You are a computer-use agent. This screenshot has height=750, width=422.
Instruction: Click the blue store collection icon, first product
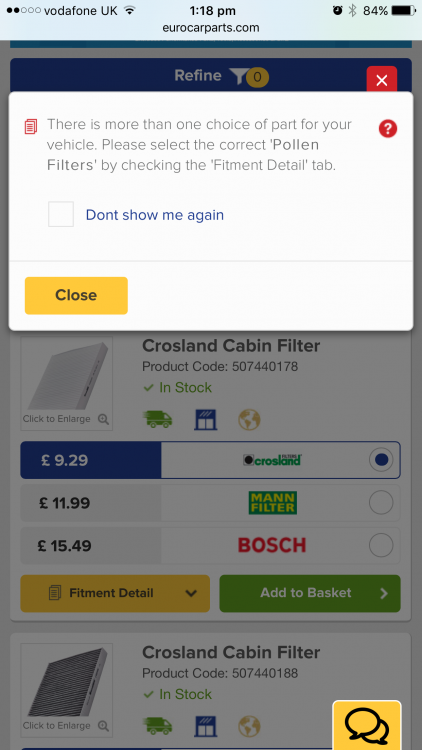[x=206, y=419]
